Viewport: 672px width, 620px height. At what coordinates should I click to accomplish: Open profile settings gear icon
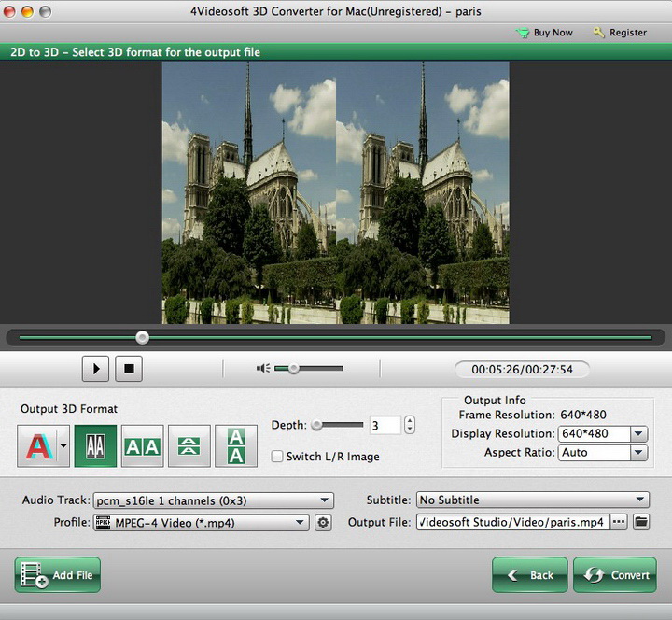pyautogui.click(x=324, y=523)
